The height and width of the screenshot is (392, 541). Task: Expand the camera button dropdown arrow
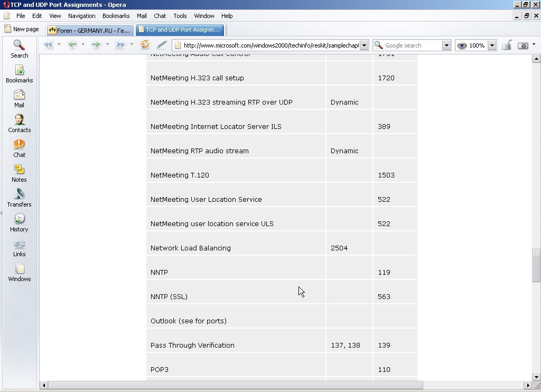[534, 44]
